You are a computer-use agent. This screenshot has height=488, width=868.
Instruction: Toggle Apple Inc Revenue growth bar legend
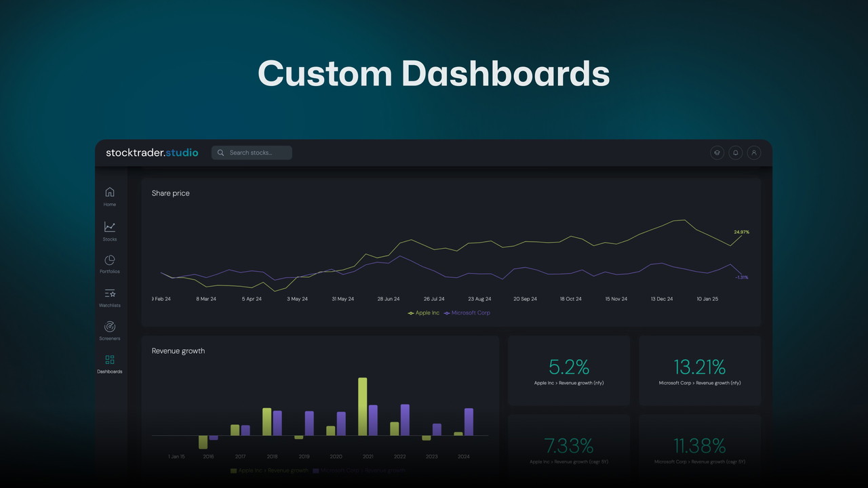269,470
